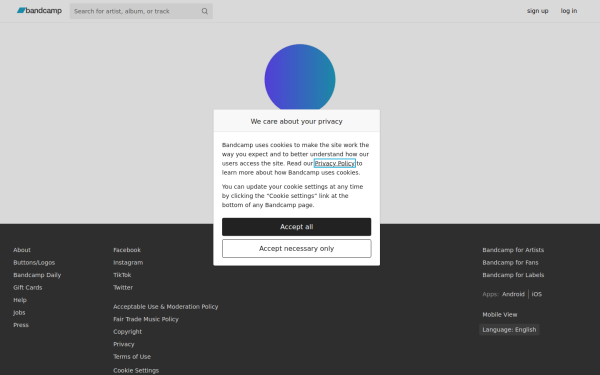Focus the artist, album, or track search field
The width and height of the screenshot is (600, 375).
135,11
